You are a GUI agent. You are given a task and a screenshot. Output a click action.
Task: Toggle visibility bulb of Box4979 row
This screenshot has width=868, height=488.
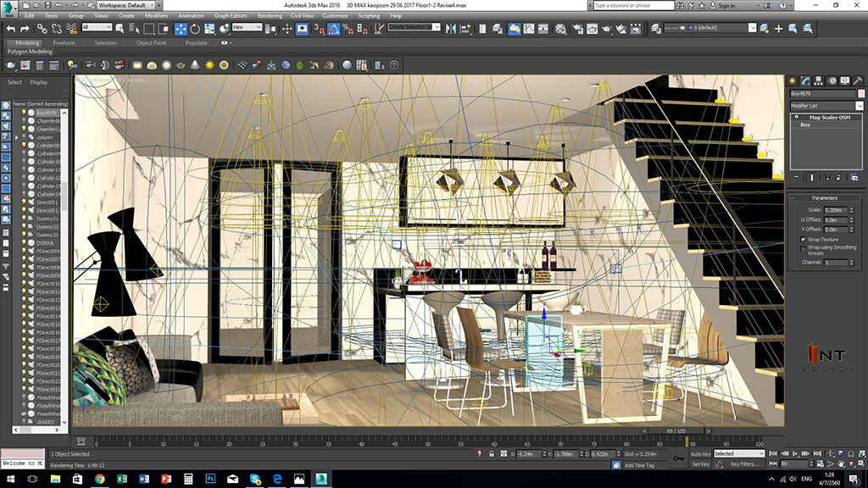[24, 113]
